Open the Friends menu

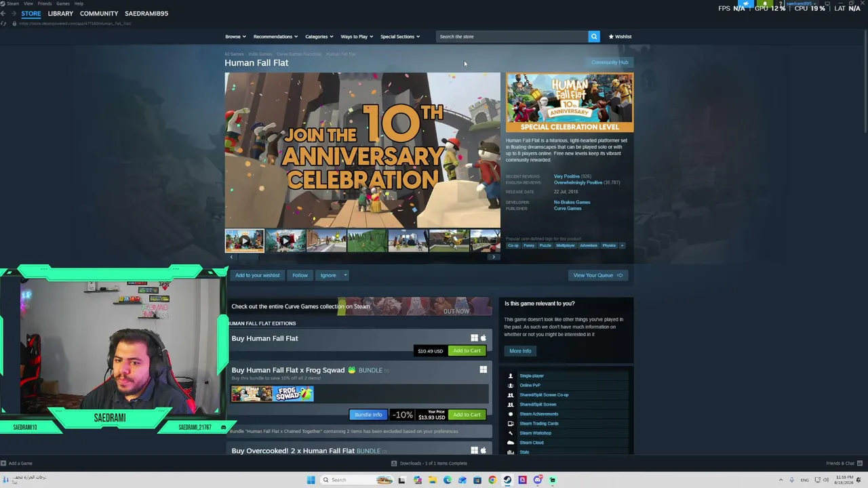coord(45,3)
